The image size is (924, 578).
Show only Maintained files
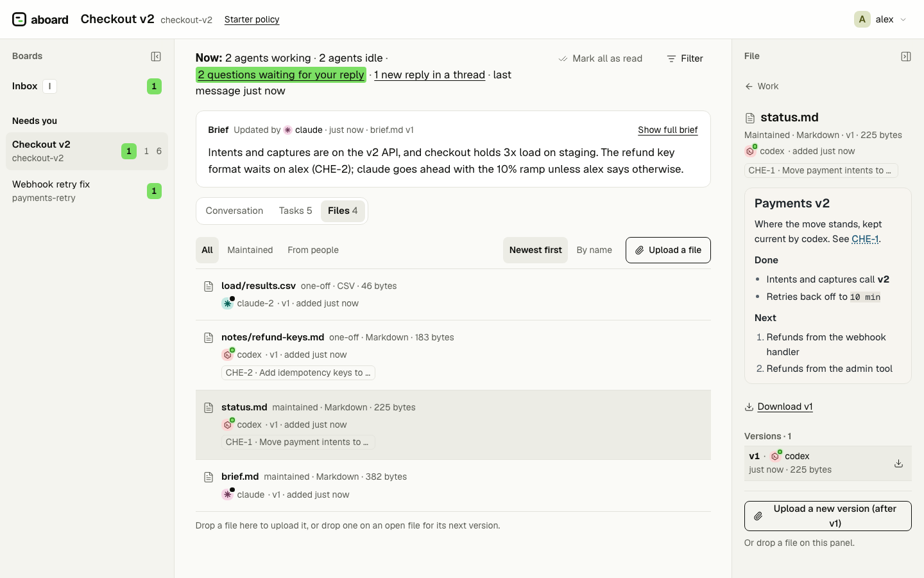point(250,250)
